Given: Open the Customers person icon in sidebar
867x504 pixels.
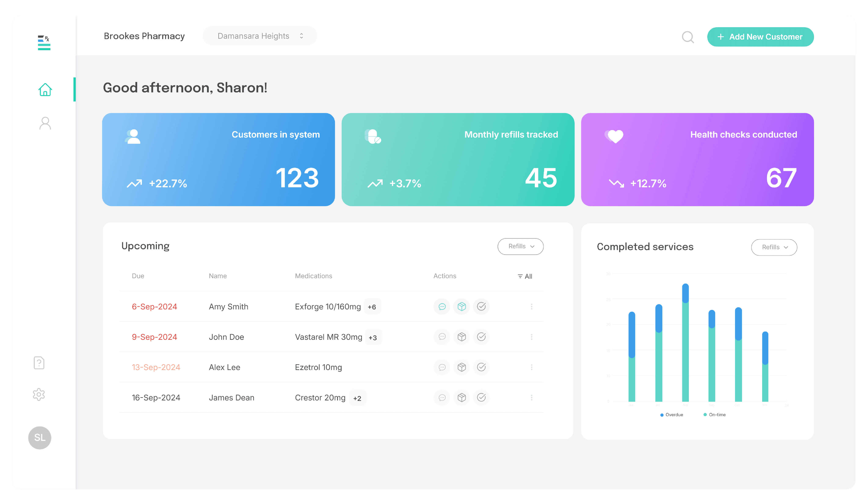Looking at the screenshot, I should pos(45,123).
